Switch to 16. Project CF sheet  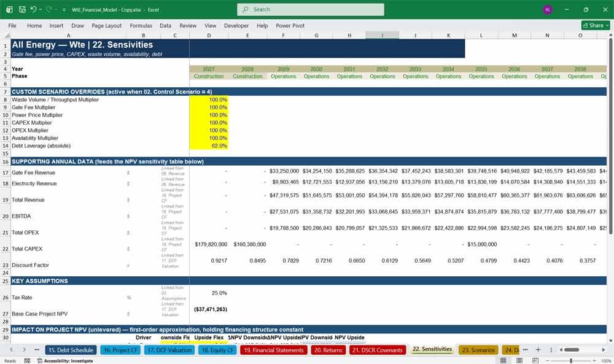pos(120,350)
